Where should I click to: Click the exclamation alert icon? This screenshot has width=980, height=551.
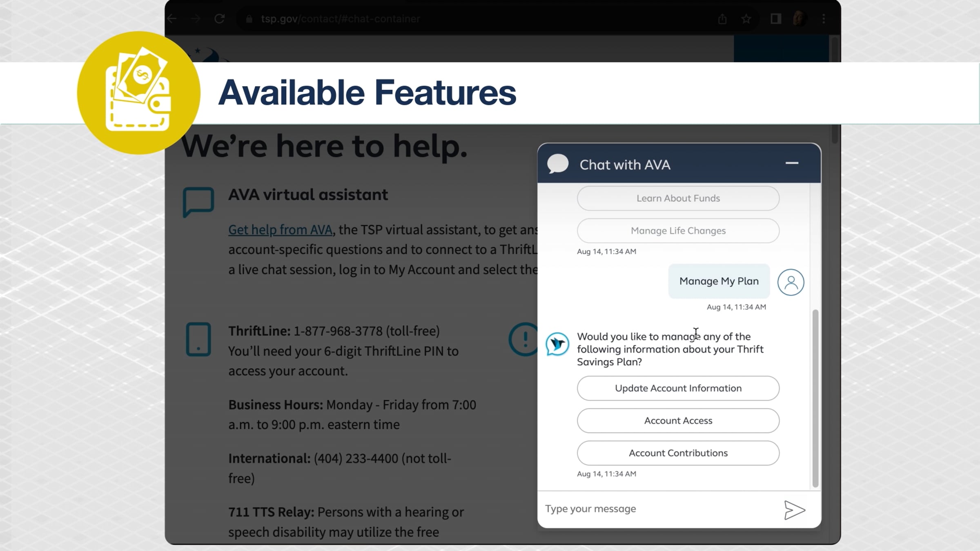[523, 339]
